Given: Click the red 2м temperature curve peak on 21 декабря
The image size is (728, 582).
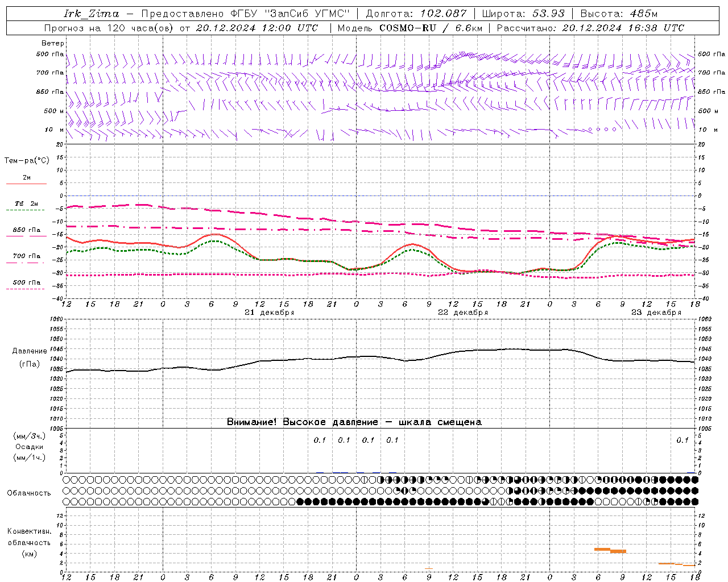Looking at the screenshot, I should click(215, 234).
